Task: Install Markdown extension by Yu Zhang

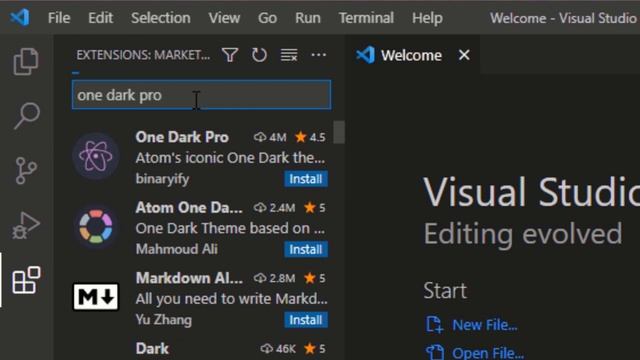Action: pos(306,320)
